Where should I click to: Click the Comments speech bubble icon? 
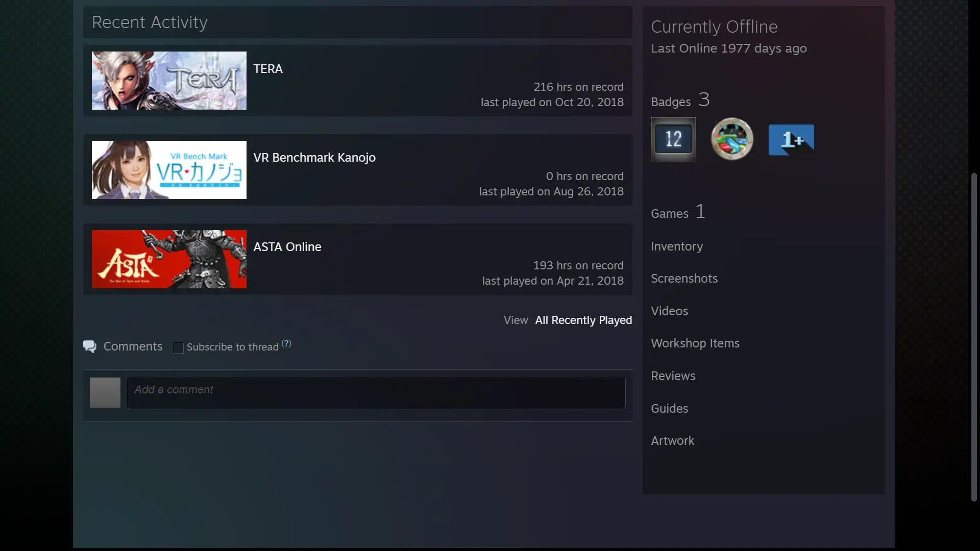tap(90, 346)
